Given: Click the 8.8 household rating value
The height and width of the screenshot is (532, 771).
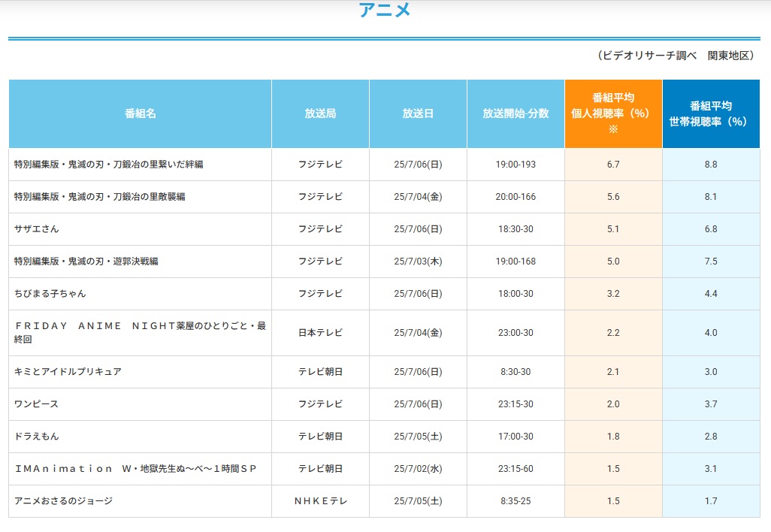Looking at the screenshot, I should [x=711, y=165].
